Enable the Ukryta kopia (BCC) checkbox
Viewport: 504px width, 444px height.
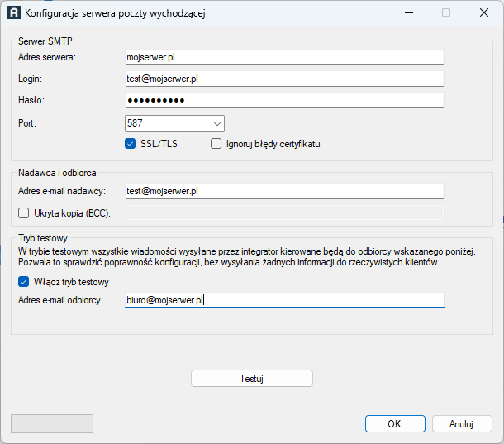tap(23, 212)
